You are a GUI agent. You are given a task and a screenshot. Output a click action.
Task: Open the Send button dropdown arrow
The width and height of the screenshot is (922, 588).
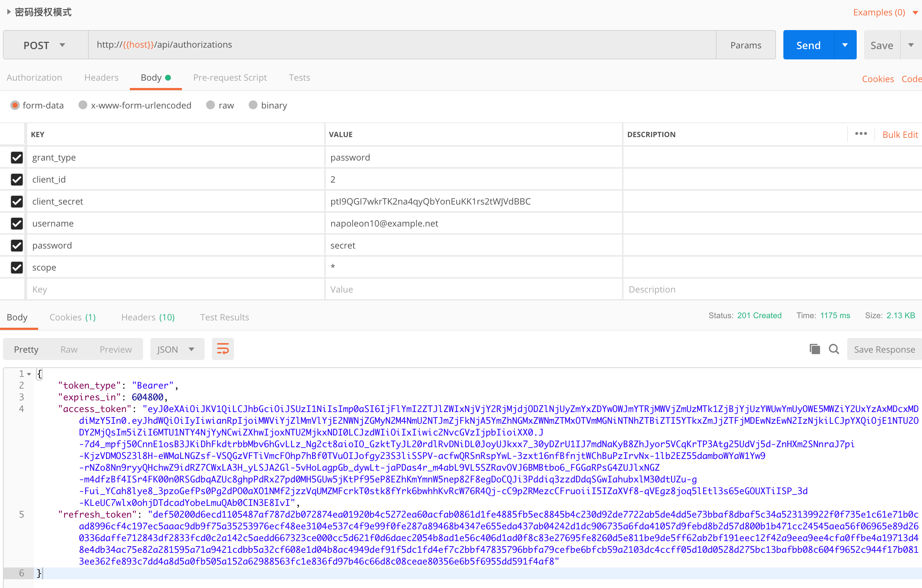point(845,45)
